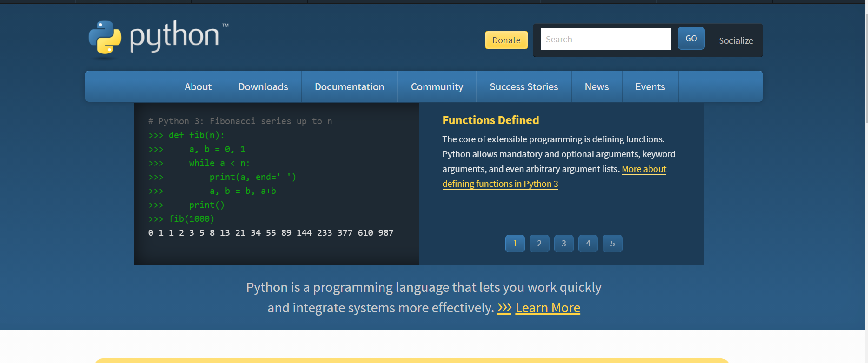Click the yellow Donate button
This screenshot has width=868, height=363.
click(506, 40)
